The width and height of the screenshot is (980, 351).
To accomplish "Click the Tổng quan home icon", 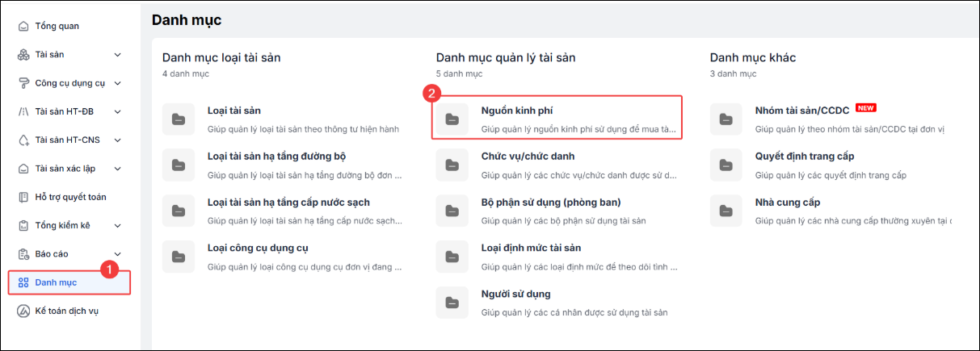I will pyautogui.click(x=23, y=26).
